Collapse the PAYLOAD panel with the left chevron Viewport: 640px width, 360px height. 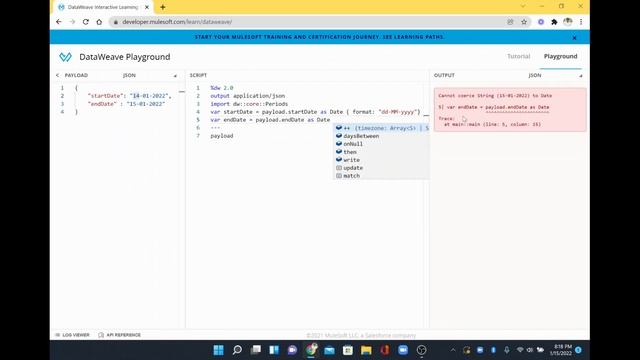point(58,75)
